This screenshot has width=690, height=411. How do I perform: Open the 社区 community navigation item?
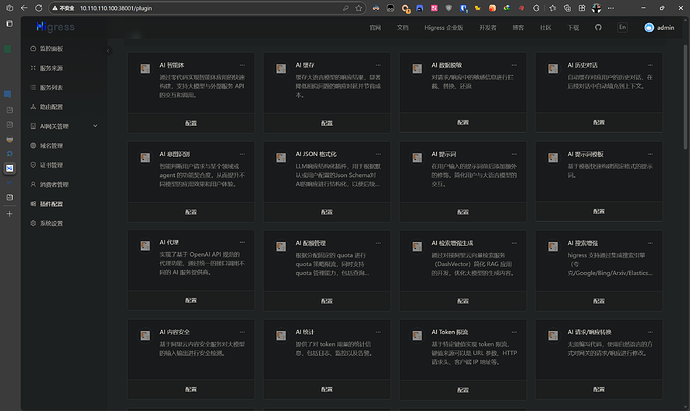(546, 27)
